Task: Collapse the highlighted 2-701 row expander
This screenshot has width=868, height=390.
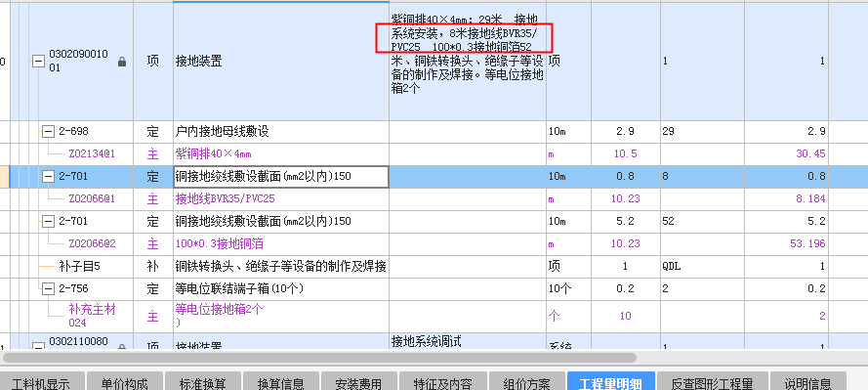Action: point(48,177)
